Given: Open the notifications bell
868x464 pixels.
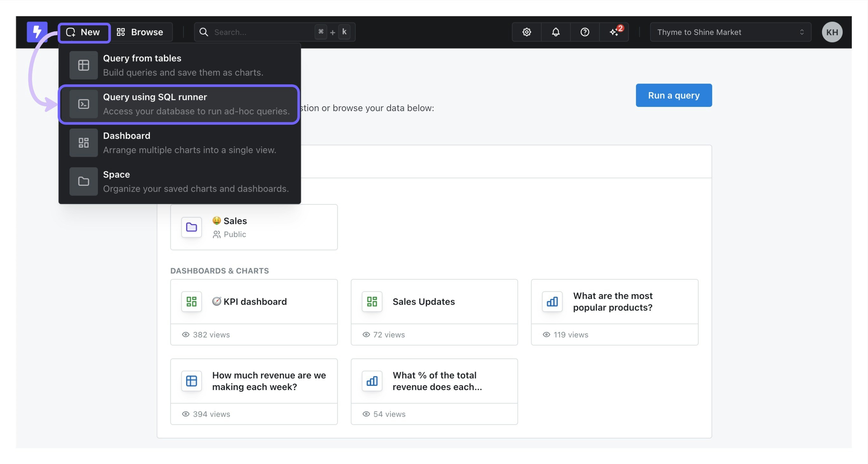Looking at the screenshot, I should pos(556,32).
